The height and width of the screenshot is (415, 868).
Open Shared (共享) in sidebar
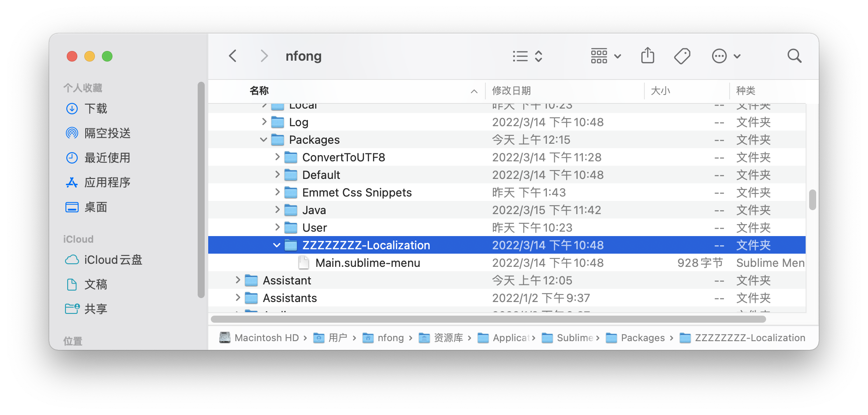point(86,309)
